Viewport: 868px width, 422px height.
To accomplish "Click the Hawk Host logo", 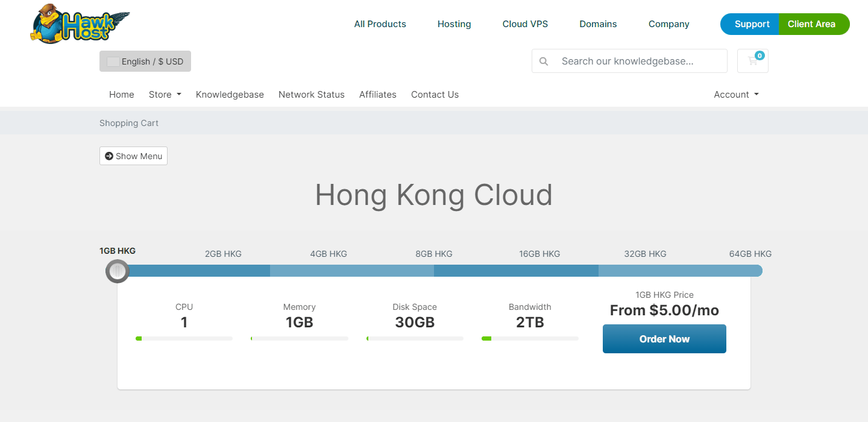I will point(80,24).
